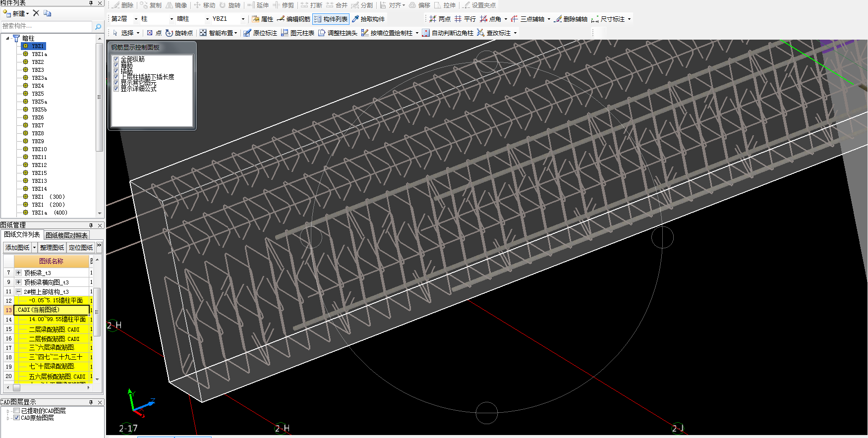Toggle 显示详细公式 checkbox
This screenshot has width=868, height=438.
click(116, 89)
